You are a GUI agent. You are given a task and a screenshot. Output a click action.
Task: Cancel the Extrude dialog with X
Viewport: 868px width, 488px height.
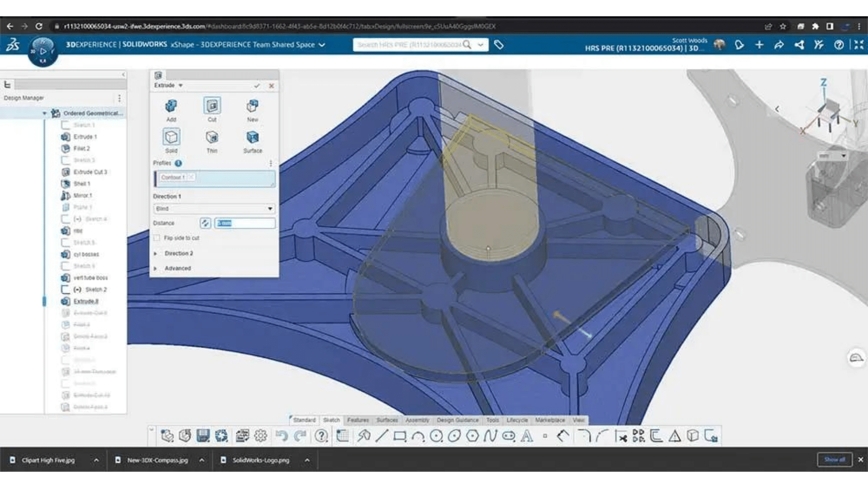point(271,85)
